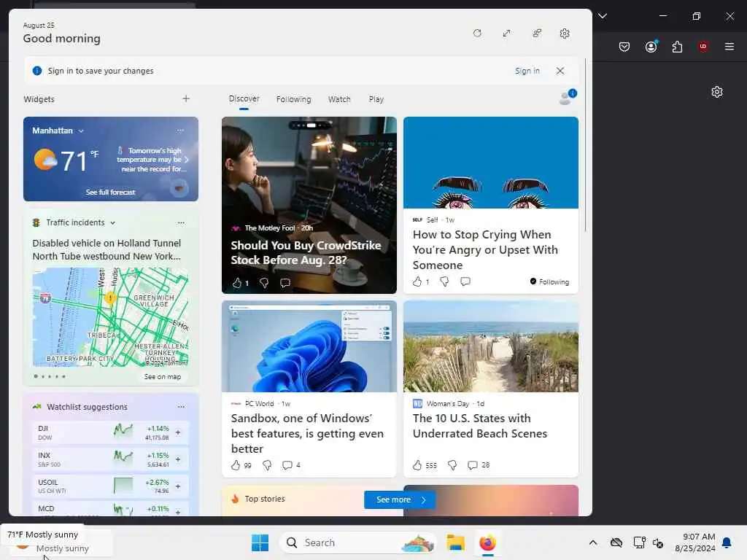Screen dimensions: 747x560
Task: Add a widget with the plus icon
Action: tap(186, 98)
